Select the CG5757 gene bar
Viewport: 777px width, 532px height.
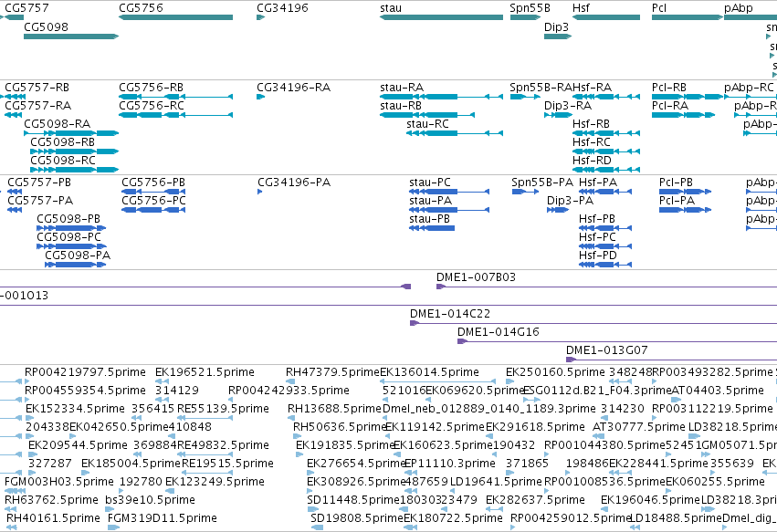(12, 17)
